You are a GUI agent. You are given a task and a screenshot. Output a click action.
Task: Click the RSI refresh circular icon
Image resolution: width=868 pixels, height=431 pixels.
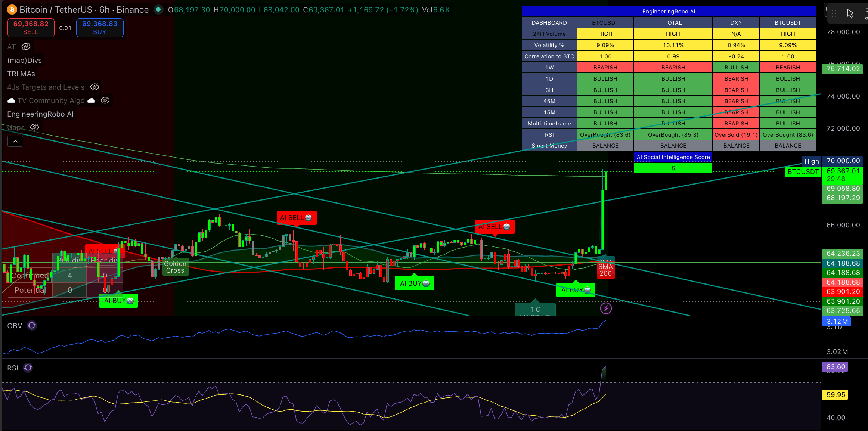click(28, 368)
